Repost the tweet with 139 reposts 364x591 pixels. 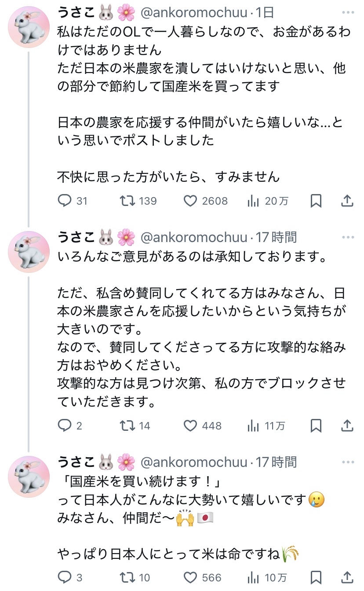tap(128, 201)
